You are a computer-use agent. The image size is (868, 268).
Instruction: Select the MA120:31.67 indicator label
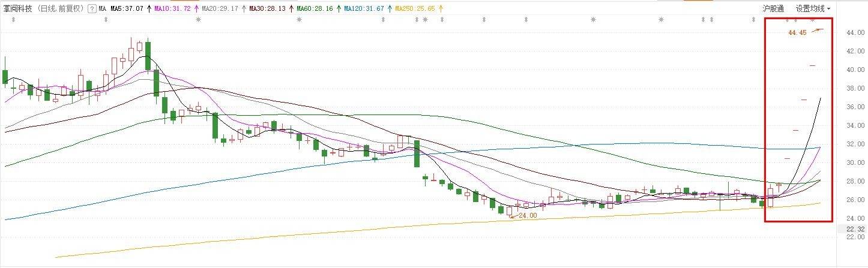364,9
